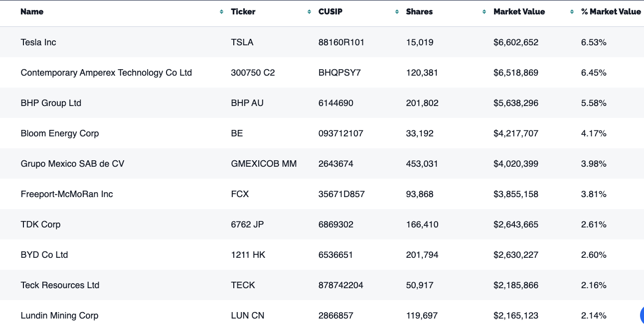Click Tesla's CUSIP value 88160R101
The width and height of the screenshot is (644, 326).
tap(341, 42)
